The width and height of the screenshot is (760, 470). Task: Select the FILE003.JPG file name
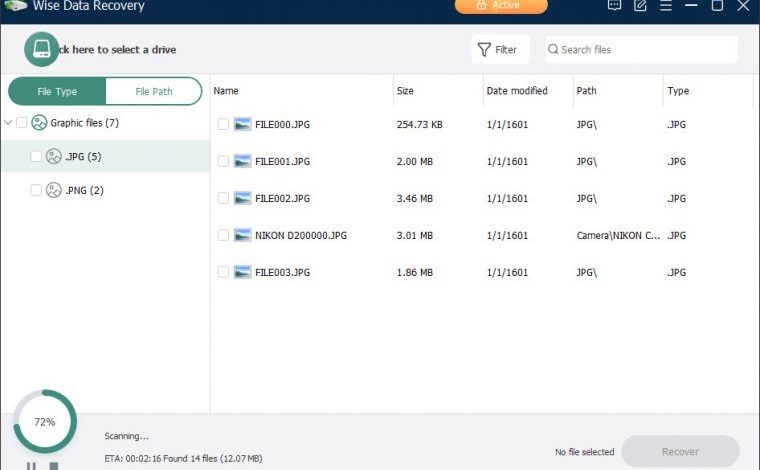tap(283, 272)
